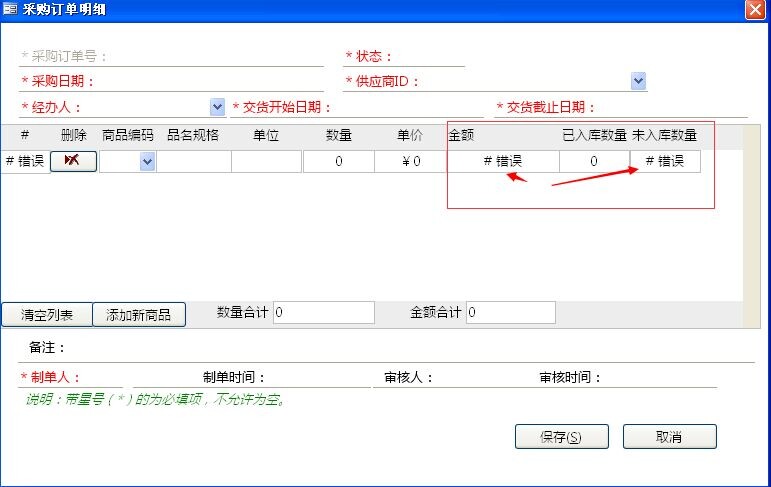The image size is (771, 487).
Task: Click the 添加新商品 button
Action: point(139,315)
